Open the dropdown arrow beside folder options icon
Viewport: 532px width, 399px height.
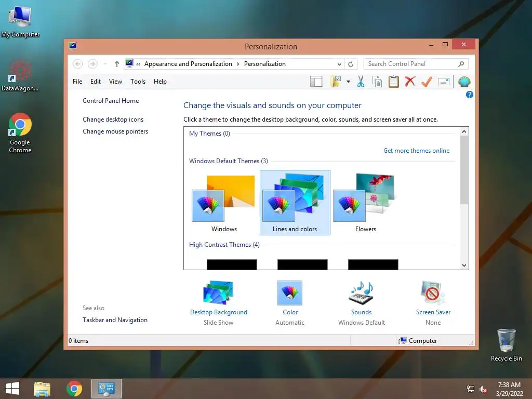(x=348, y=82)
